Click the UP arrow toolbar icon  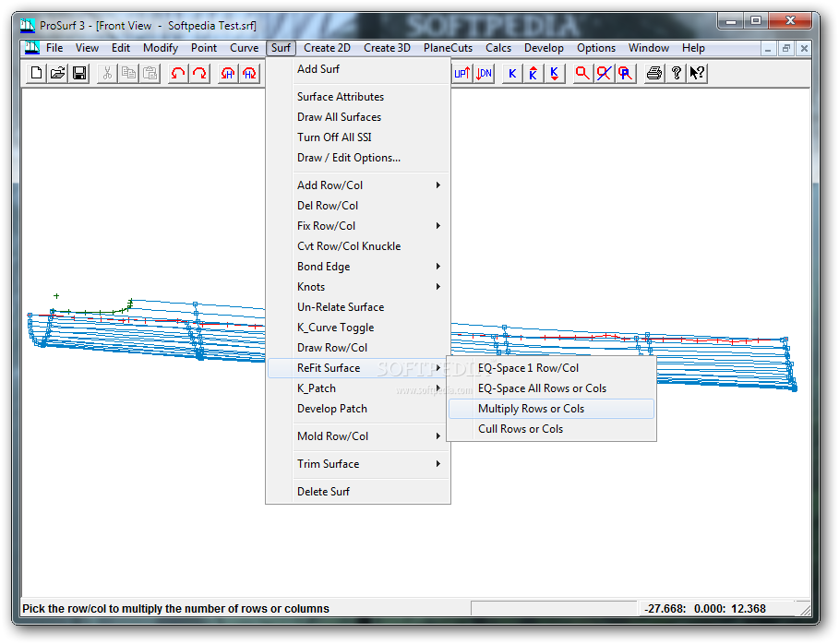(462, 73)
